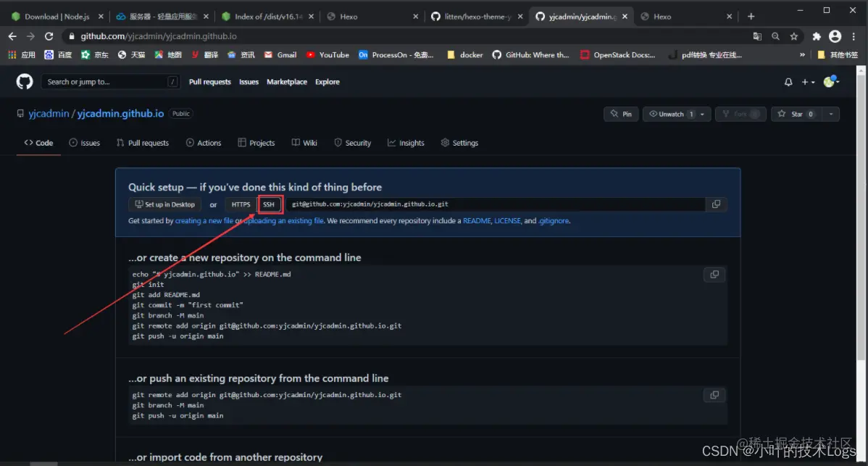Expand Star lists dropdown arrow
This screenshot has height=466, width=868.
click(x=830, y=114)
